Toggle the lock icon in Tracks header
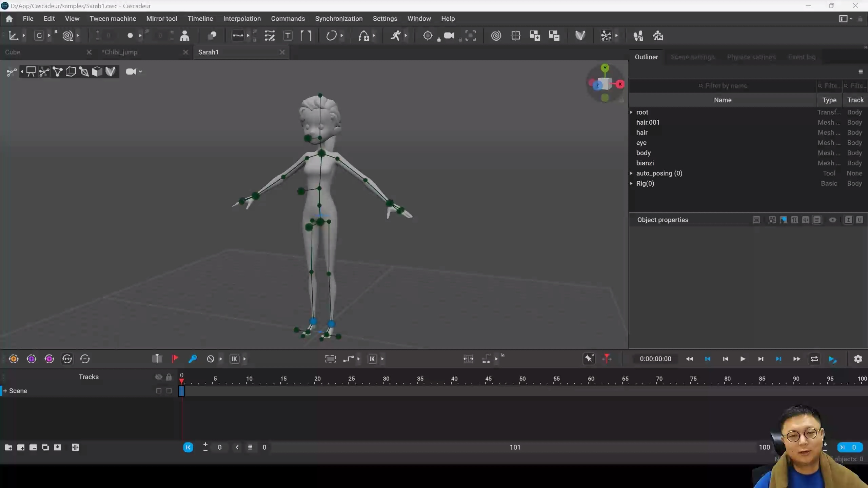This screenshot has height=488, width=868. click(169, 377)
